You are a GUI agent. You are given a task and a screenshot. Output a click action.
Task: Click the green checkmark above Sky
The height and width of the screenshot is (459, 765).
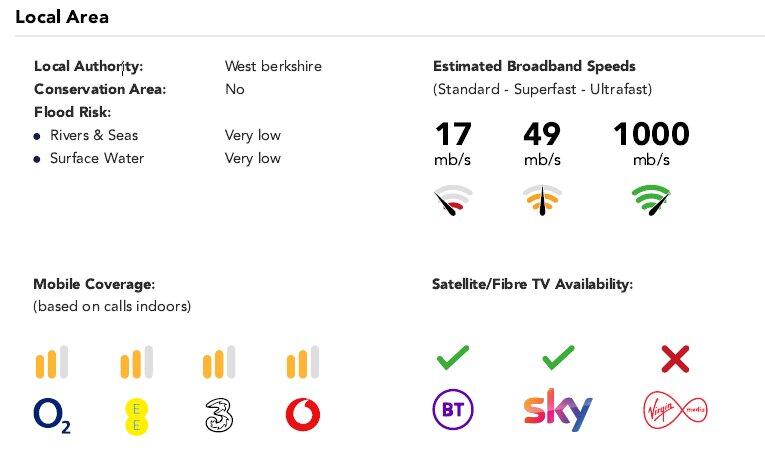(x=558, y=357)
